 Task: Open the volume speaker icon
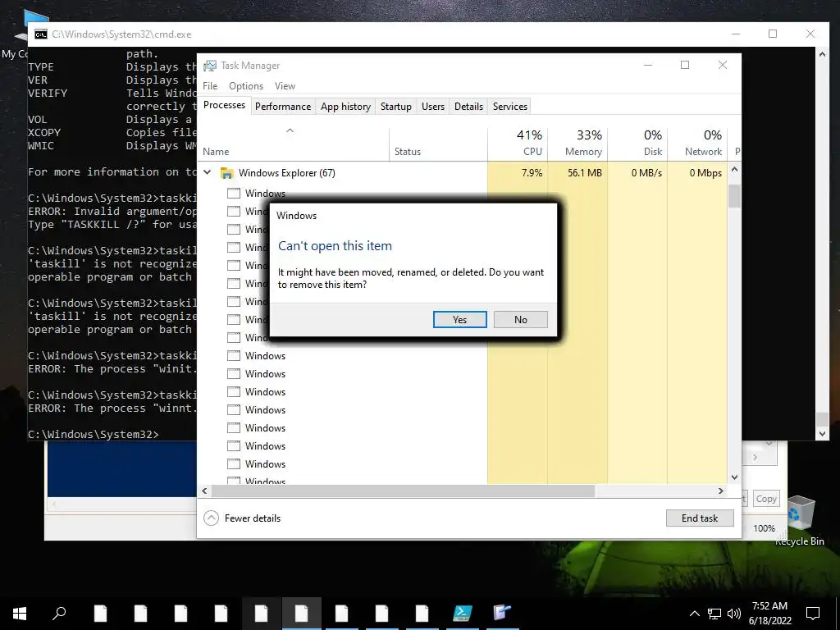point(734,614)
